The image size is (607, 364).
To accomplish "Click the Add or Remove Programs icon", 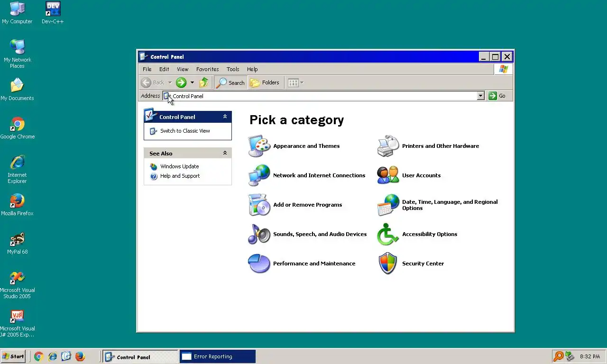I will [x=259, y=205].
